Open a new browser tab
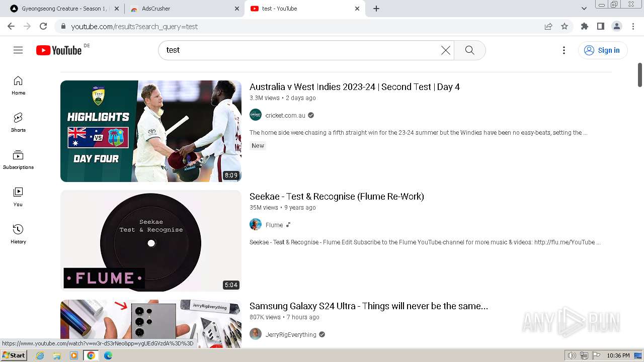The height and width of the screenshot is (362, 644). (376, 9)
